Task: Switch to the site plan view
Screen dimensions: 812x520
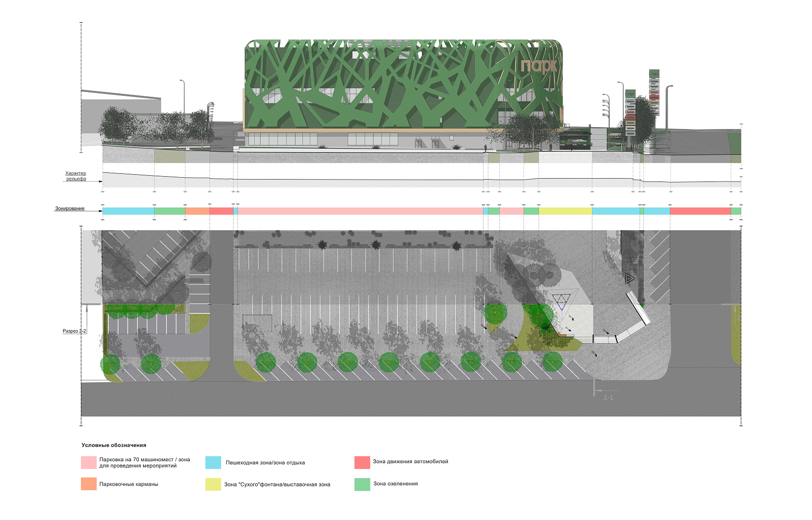Action: 361,313
